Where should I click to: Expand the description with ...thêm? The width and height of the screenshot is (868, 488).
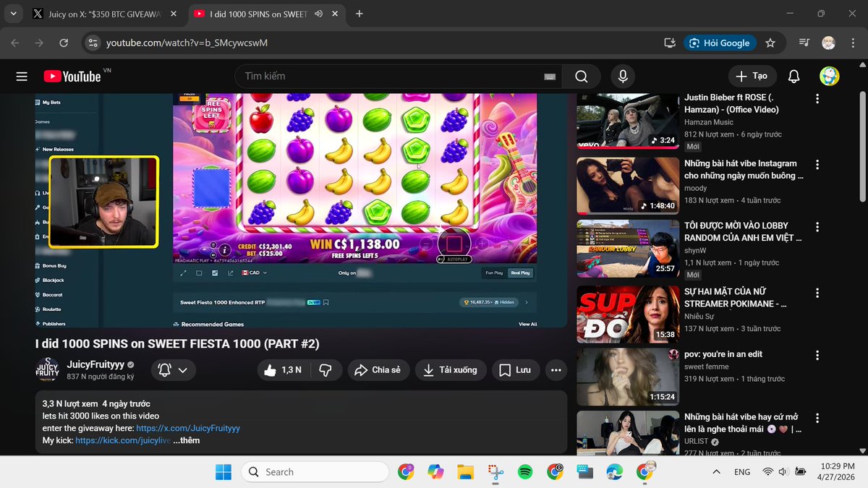coord(186,440)
